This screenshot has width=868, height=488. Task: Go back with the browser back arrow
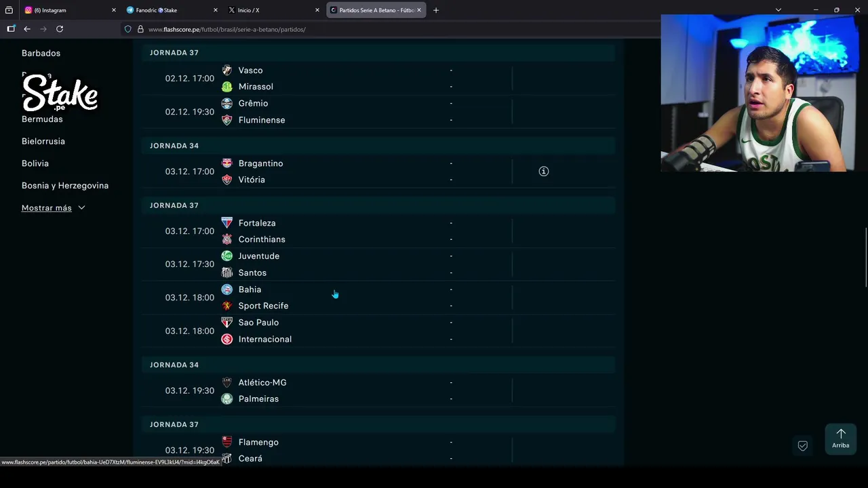[27, 29]
